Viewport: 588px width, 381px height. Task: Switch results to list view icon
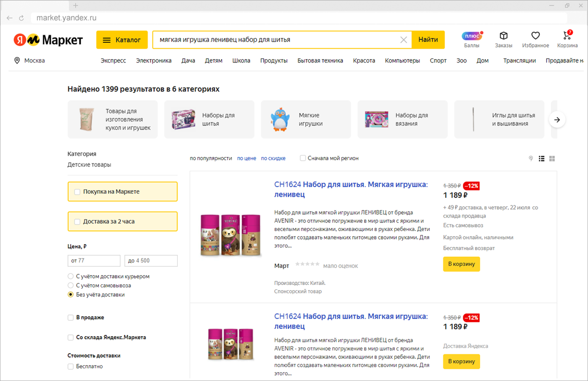pos(542,158)
